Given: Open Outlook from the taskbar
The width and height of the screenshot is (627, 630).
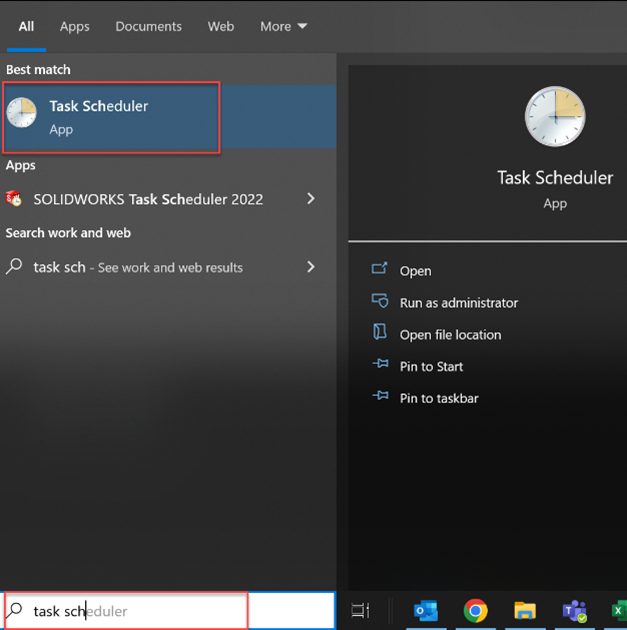Looking at the screenshot, I should point(426,611).
